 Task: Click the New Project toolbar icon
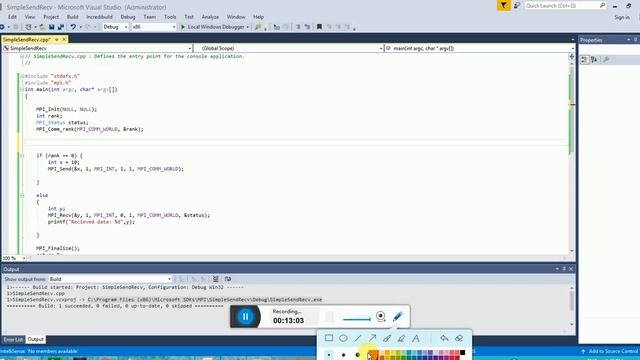tap(28, 27)
